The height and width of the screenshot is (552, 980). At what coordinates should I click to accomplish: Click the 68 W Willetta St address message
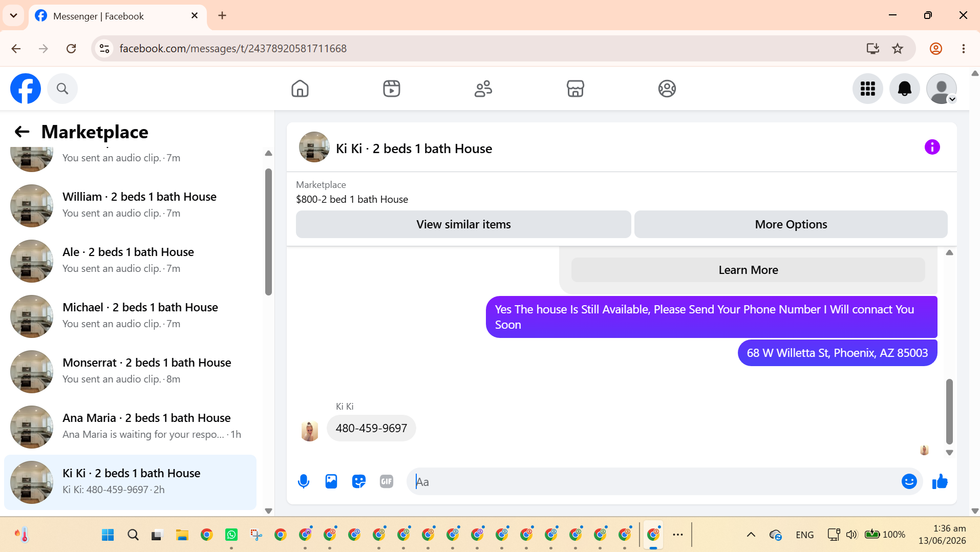pos(837,353)
